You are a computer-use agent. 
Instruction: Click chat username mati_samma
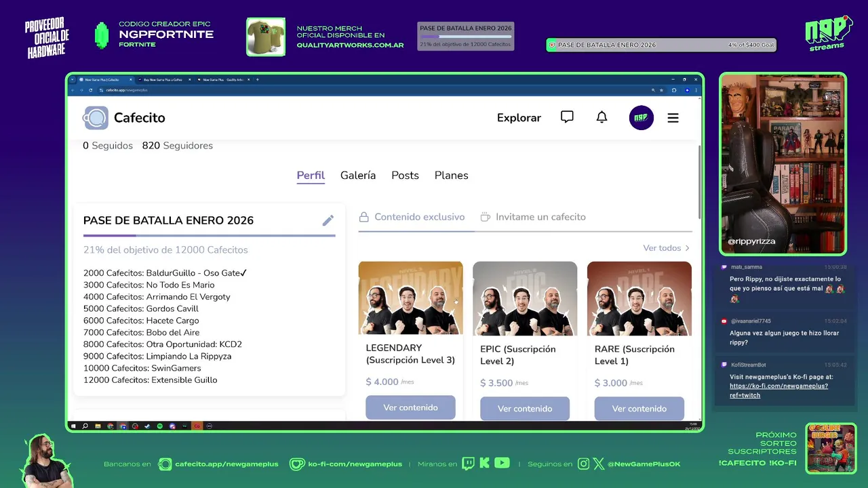(747, 267)
